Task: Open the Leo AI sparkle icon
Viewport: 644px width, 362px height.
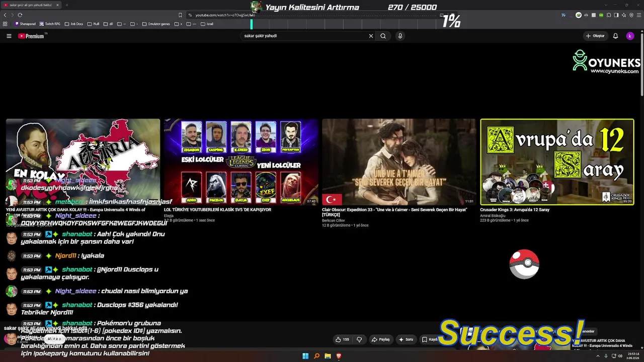Action: pyautogui.click(x=624, y=15)
